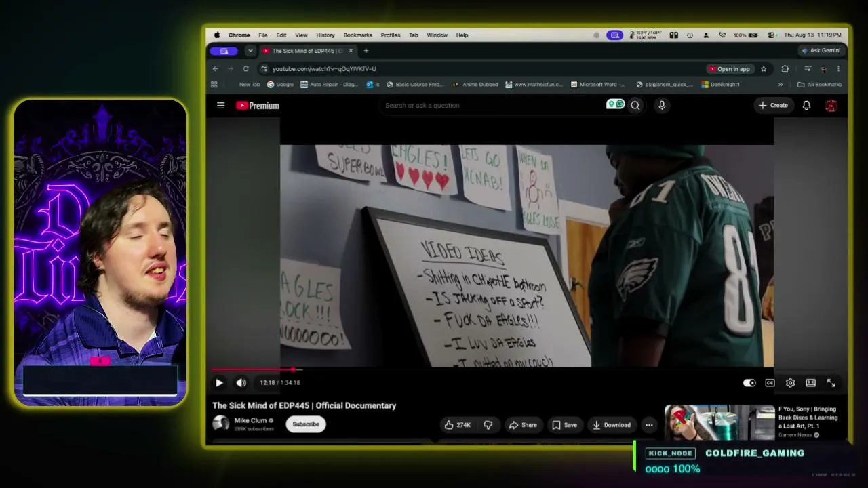Image resolution: width=868 pixels, height=488 pixels.
Task: Open the Create menu
Action: [x=773, y=106]
